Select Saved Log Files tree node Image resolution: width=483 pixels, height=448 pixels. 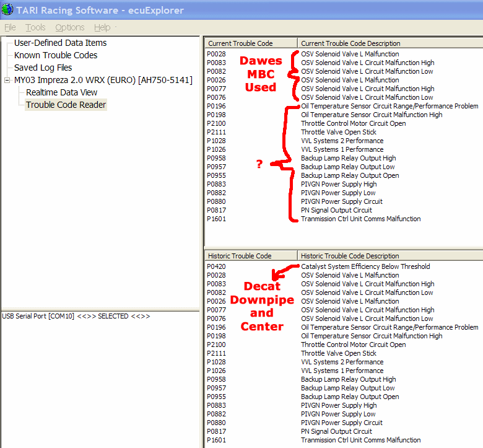tap(43, 68)
